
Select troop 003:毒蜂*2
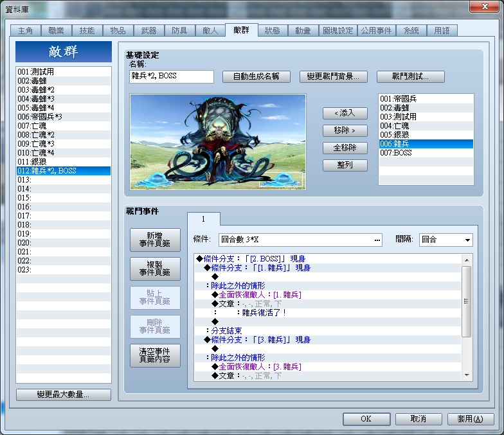click(x=63, y=90)
